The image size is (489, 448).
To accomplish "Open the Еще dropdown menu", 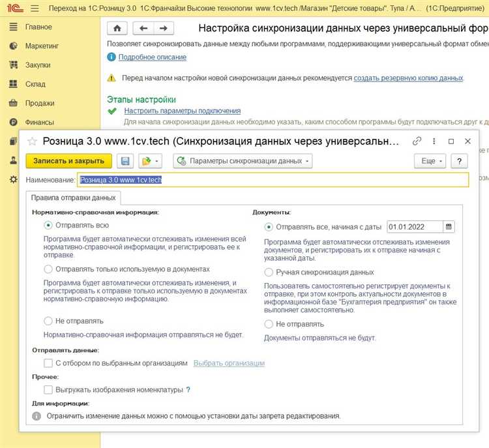I will [430, 161].
